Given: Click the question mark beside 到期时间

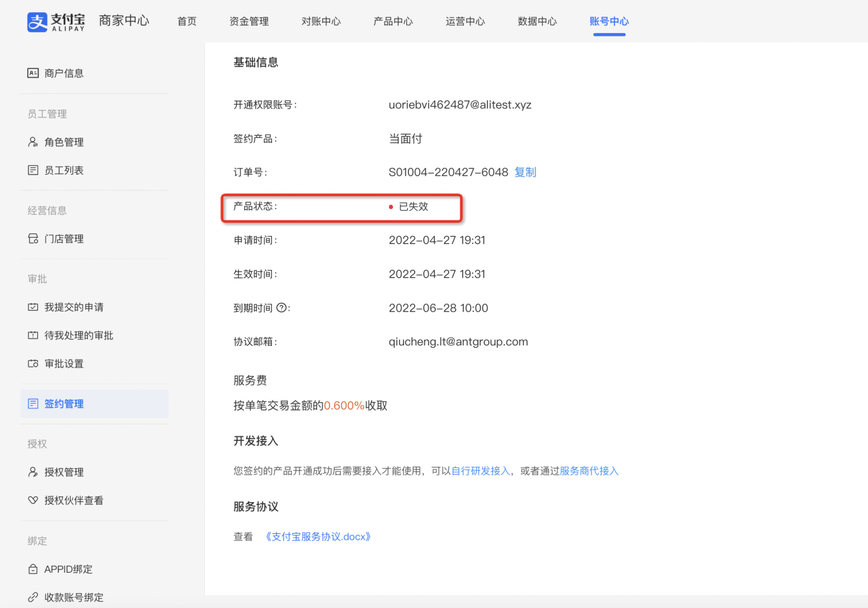Looking at the screenshot, I should (x=281, y=308).
